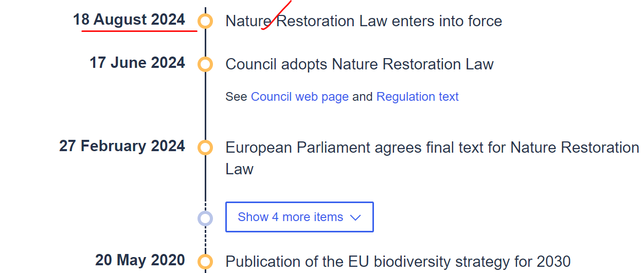Click European Parliament agrees final text entry
644x273 pixels.
pos(433,158)
